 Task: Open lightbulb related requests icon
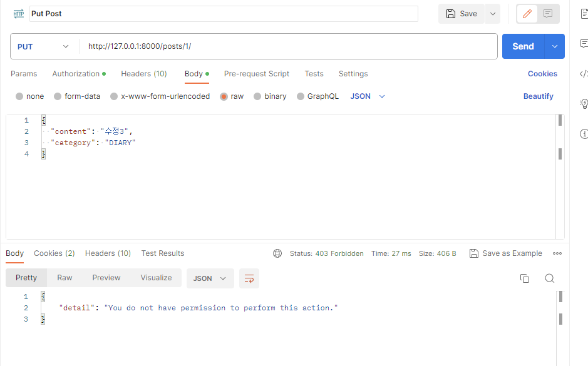point(584,104)
